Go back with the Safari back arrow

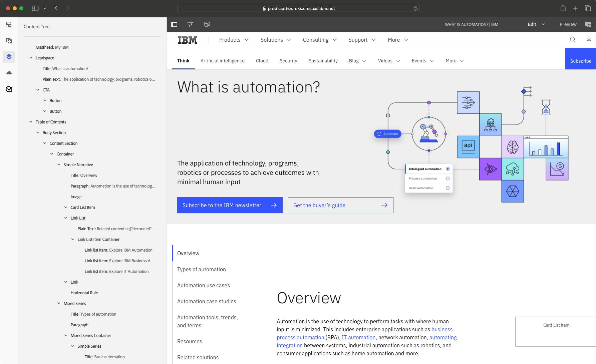click(x=56, y=8)
